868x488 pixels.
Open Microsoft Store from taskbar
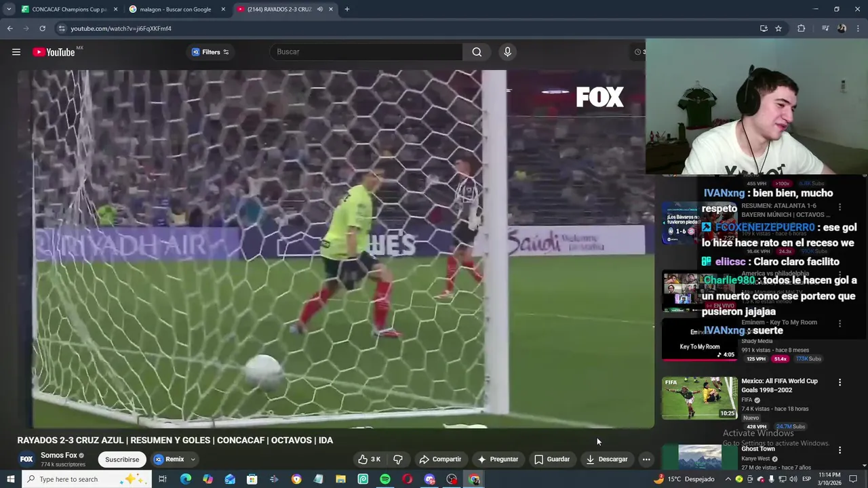(x=252, y=479)
